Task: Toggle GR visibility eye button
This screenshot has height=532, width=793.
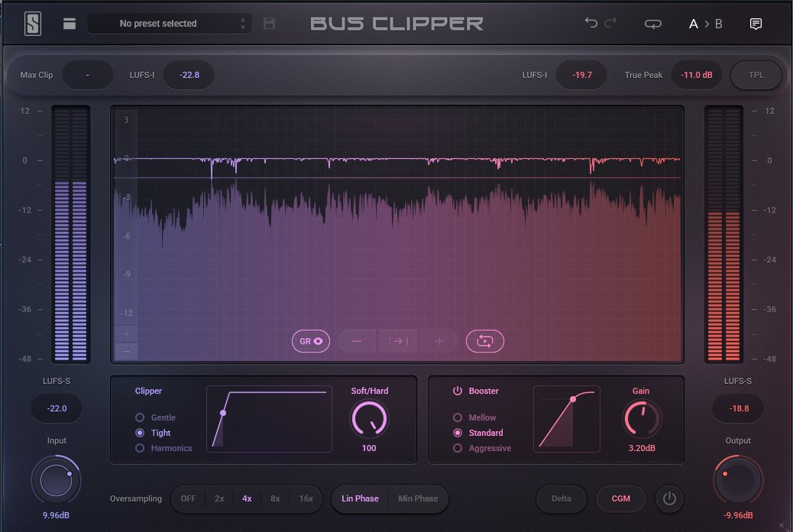Action: pos(310,341)
